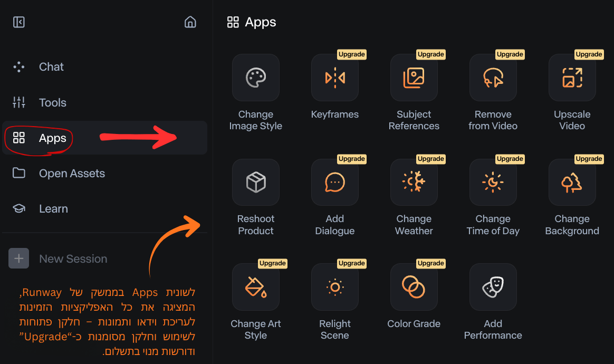Open Tools in the sidebar
This screenshot has width=614, height=364.
click(x=52, y=103)
